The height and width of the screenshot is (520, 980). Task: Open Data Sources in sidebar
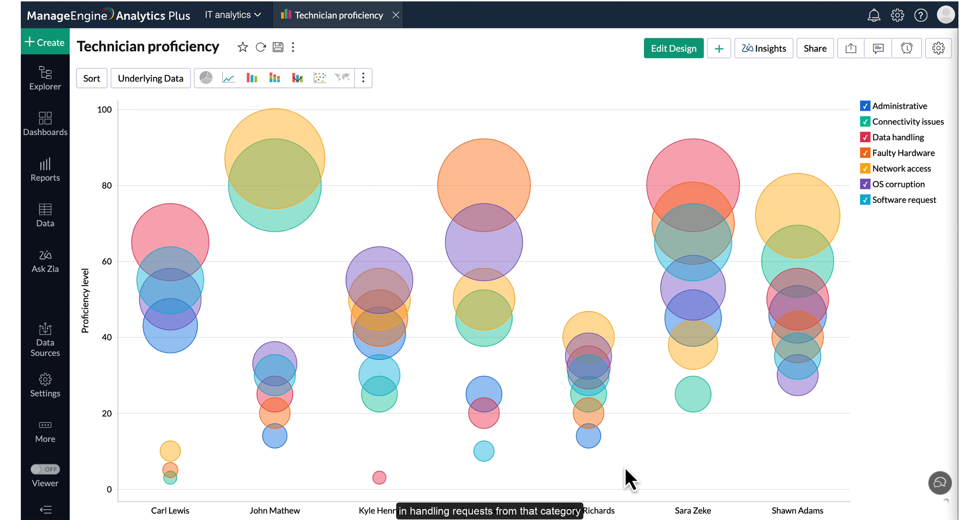point(45,340)
